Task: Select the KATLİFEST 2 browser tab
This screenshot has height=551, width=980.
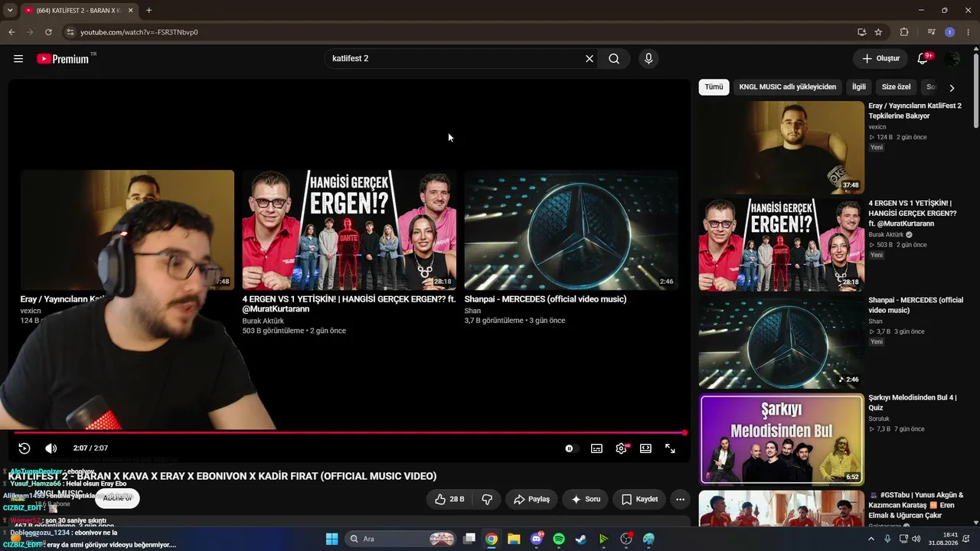Action: 78,11
